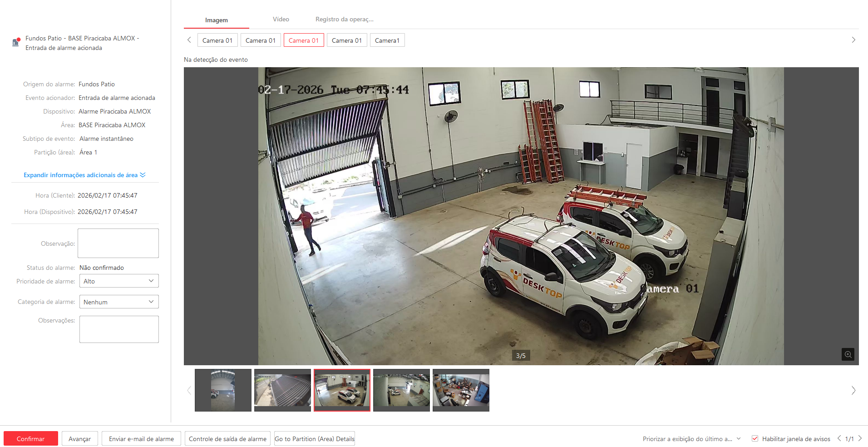Toggle Habilitar janela de avisos checkbox
This screenshot has width=868, height=447.
click(x=755, y=438)
